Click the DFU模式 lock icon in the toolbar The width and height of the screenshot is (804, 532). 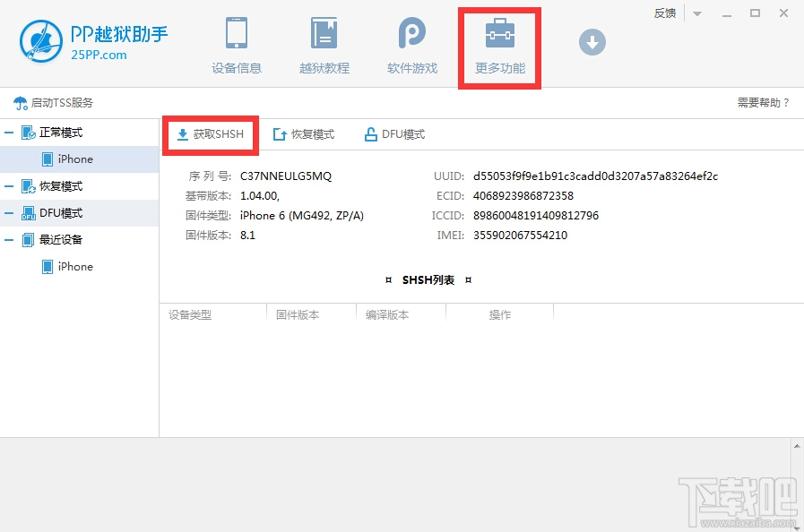(369, 133)
